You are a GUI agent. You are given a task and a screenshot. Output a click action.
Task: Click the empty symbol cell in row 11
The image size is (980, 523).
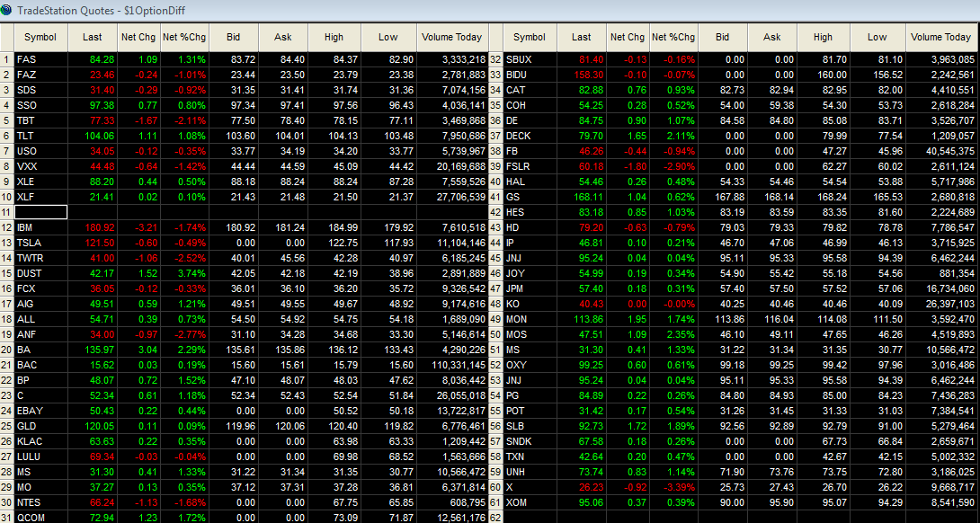[40, 212]
